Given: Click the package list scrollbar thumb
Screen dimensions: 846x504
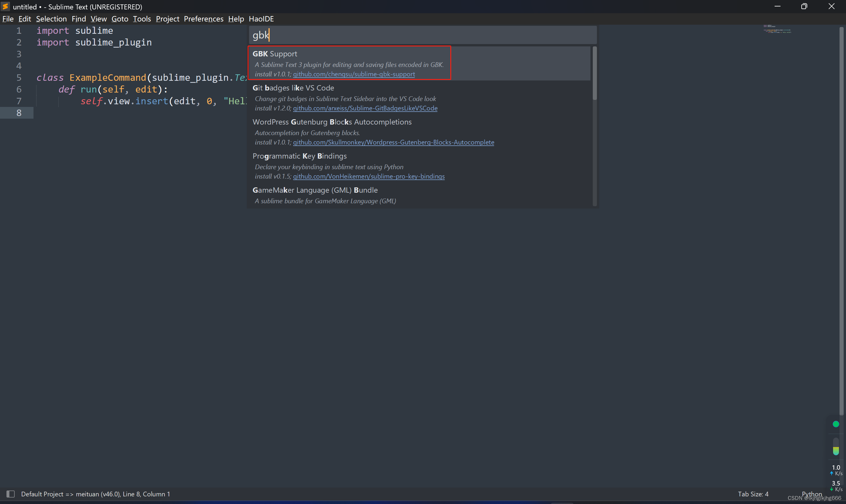Looking at the screenshot, I should click(x=594, y=73).
